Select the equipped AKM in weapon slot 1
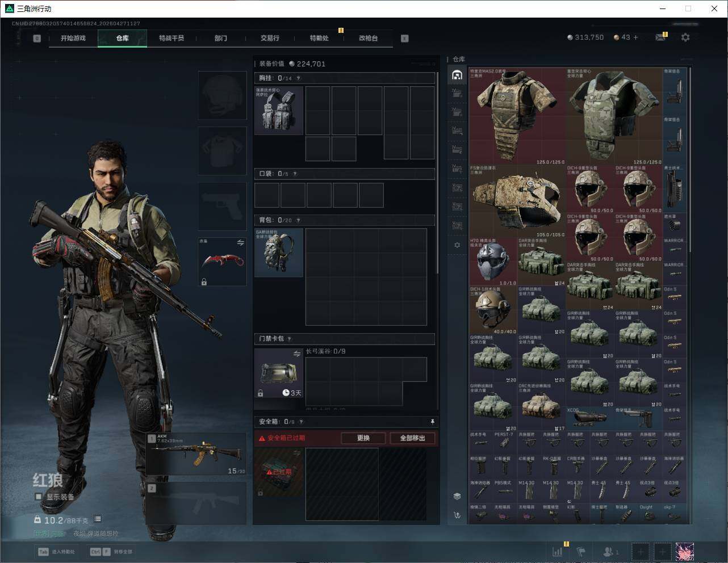Viewport: 728px width, 563px height. pyautogui.click(x=196, y=455)
